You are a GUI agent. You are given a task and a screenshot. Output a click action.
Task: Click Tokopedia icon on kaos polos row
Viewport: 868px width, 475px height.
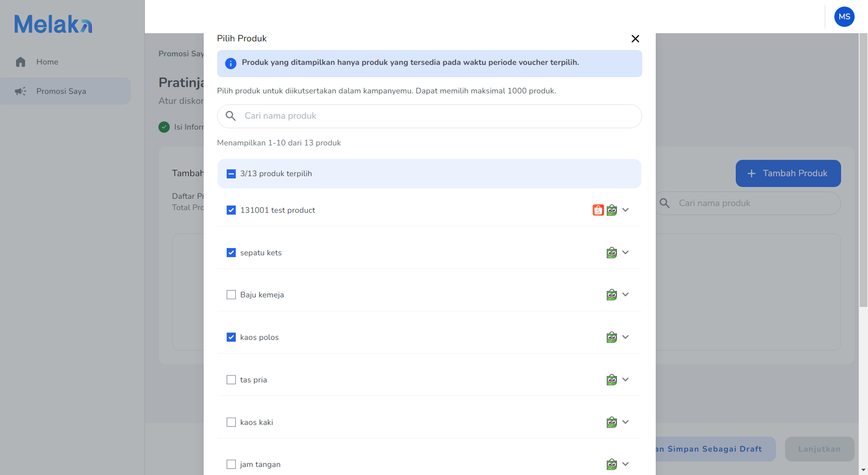(x=612, y=337)
